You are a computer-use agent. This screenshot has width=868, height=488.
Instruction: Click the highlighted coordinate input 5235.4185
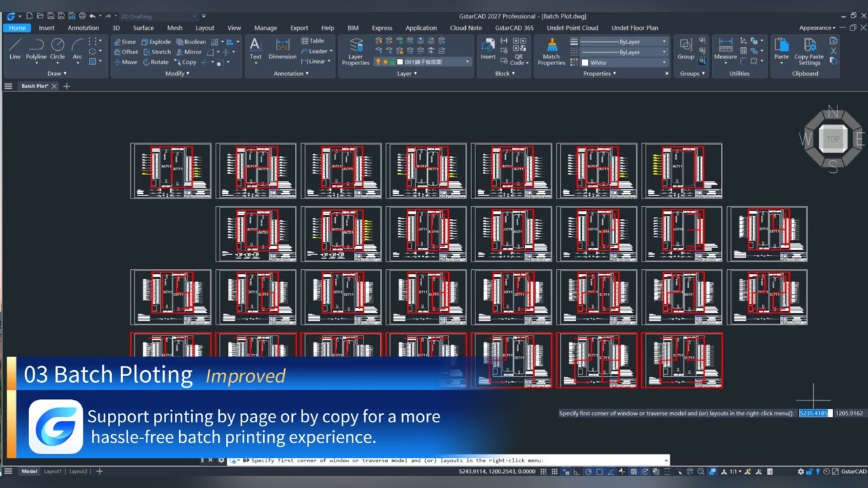click(x=814, y=413)
